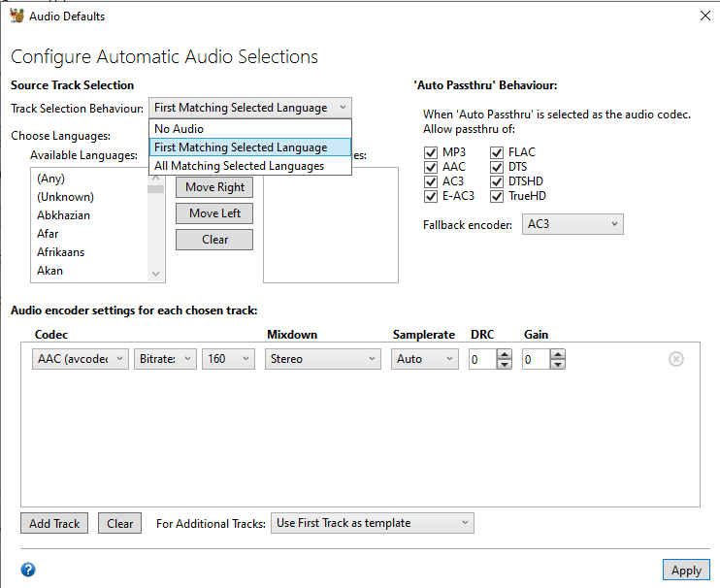This screenshot has height=588, width=720.
Task: Disable TrueHD passthru option
Action: (x=497, y=196)
